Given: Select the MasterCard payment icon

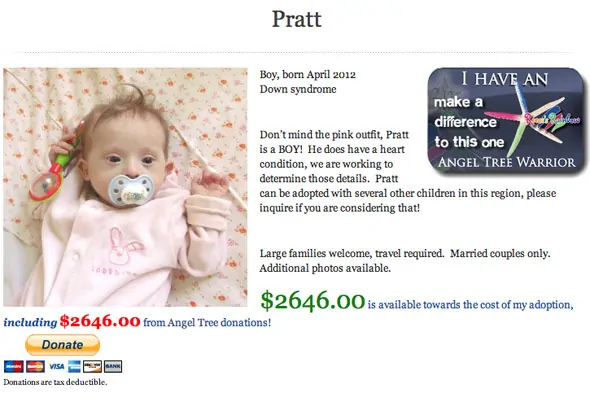Looking at the screenshot, I should point(35,366).
